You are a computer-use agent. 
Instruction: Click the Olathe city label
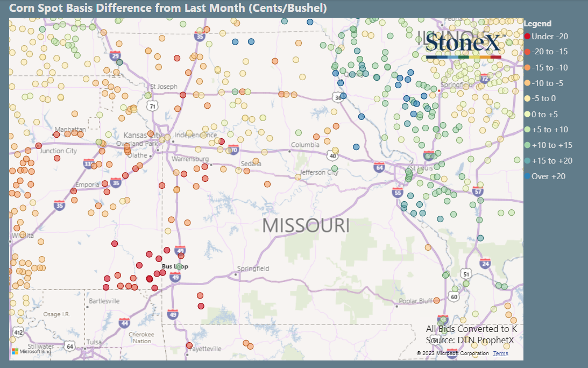[x=137, y=155]
